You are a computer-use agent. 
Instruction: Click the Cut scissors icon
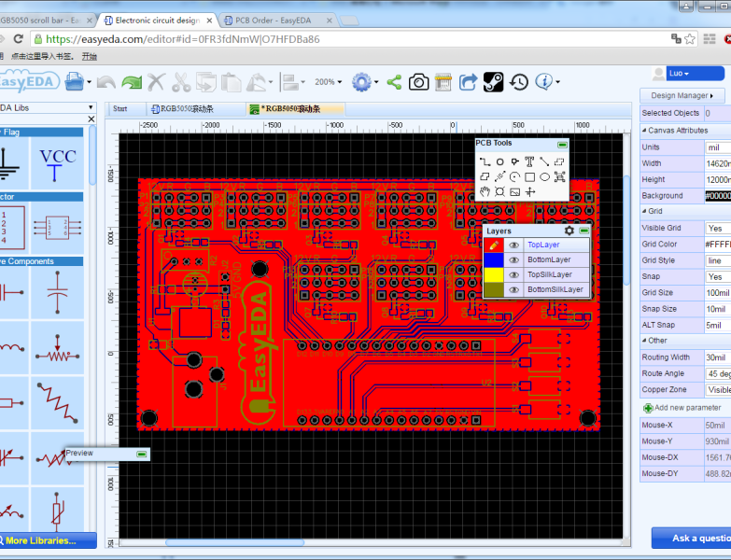(x=181, y=82)
